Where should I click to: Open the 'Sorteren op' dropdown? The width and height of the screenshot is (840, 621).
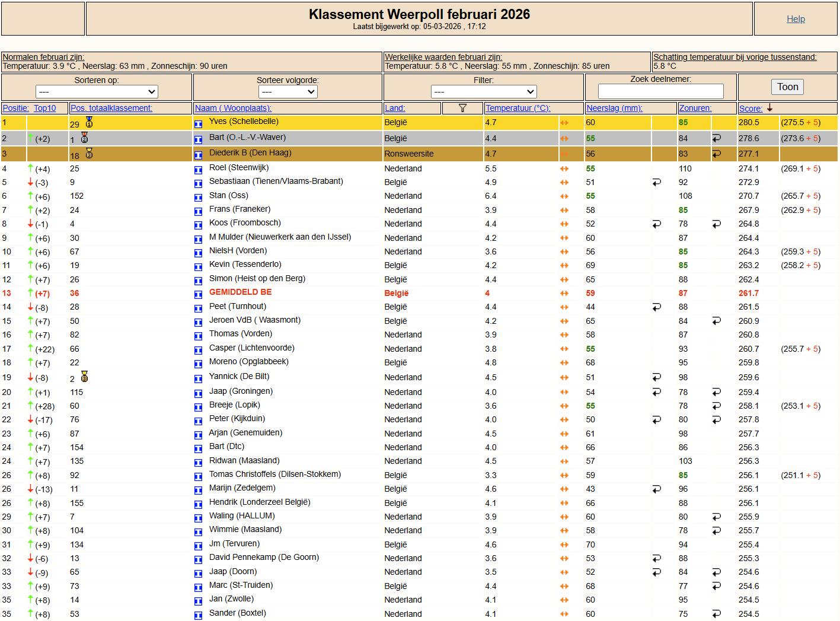click(x=97, y=91)
